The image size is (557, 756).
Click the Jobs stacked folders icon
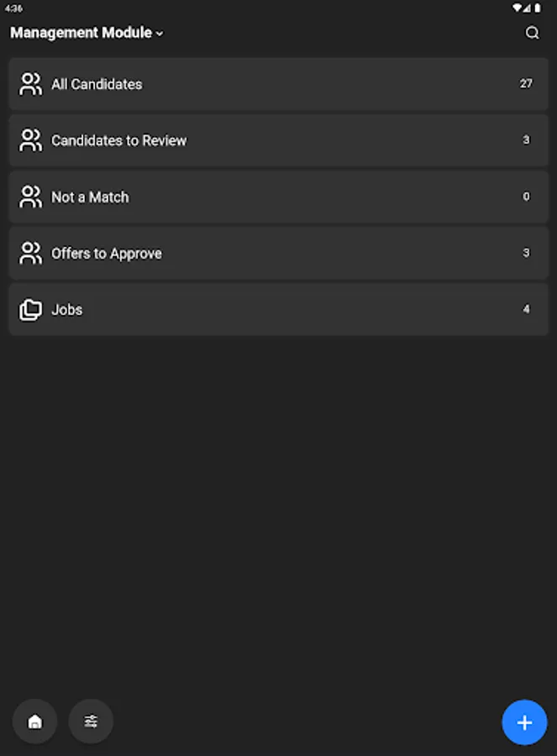pyautogui.click(x=31, y=310)
